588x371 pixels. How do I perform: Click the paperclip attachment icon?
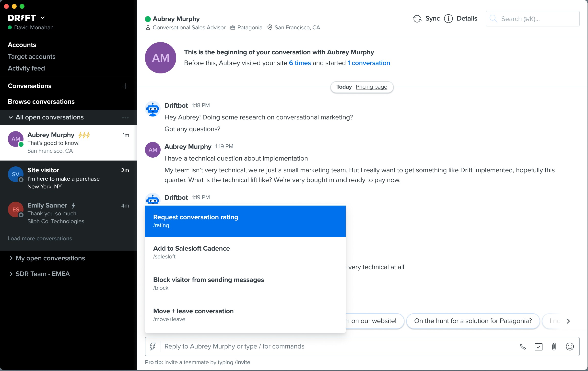coord(554,347)
